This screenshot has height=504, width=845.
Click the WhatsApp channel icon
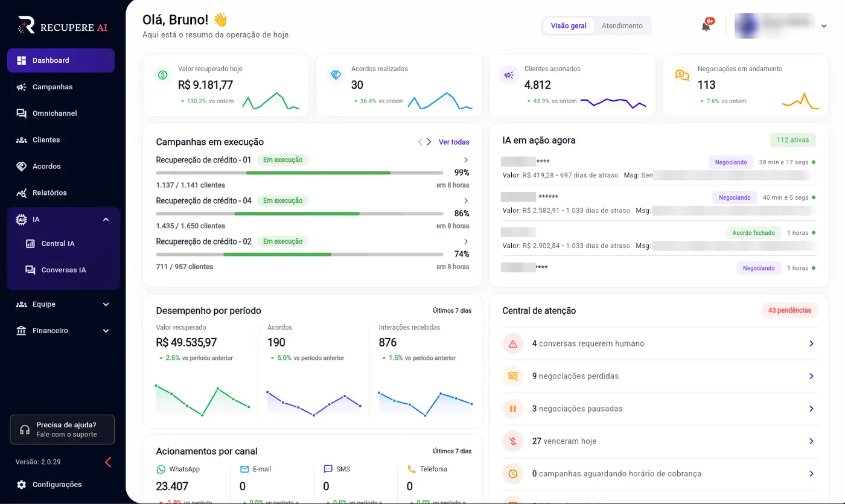point(161,469)
